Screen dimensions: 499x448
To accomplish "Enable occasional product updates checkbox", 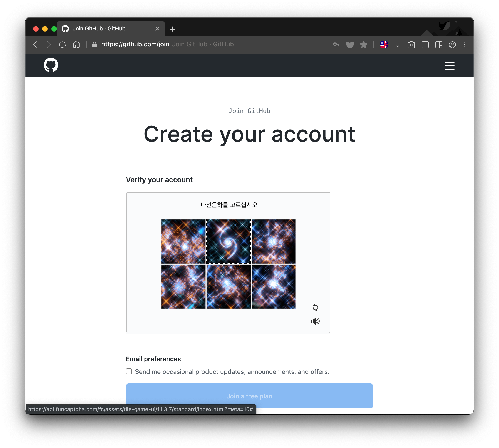I will 129,371.
